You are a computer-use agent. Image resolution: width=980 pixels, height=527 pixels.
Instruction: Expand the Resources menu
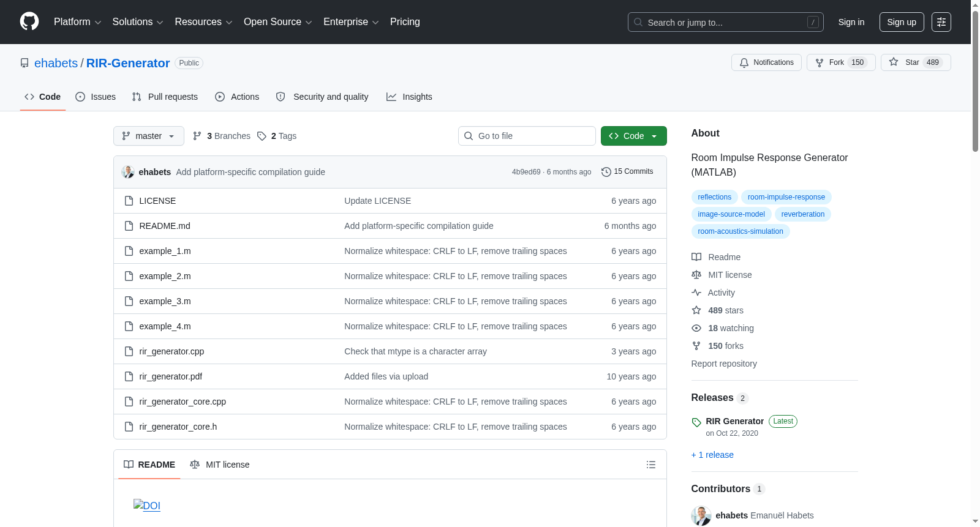click(x=203, y=22)
